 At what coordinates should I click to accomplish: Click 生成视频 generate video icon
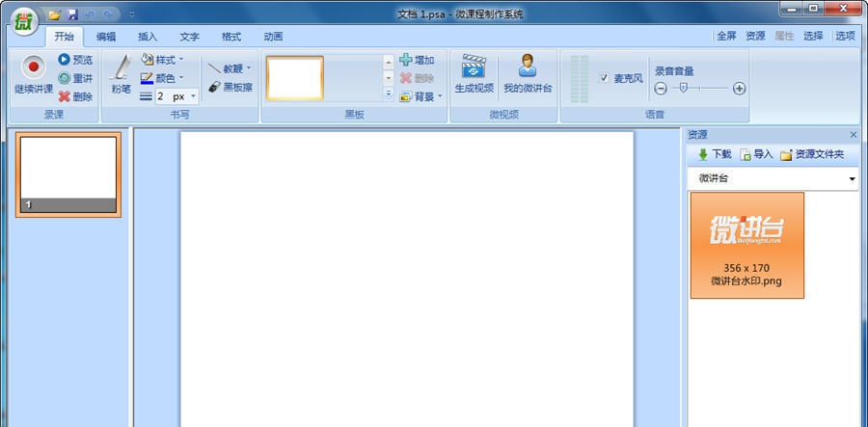[x=474, y=73]
